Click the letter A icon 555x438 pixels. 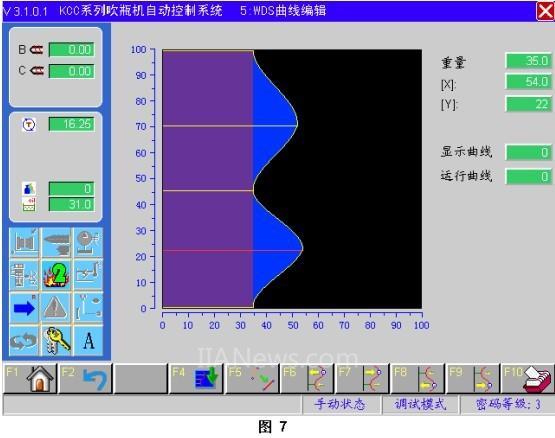coord(88,340)
